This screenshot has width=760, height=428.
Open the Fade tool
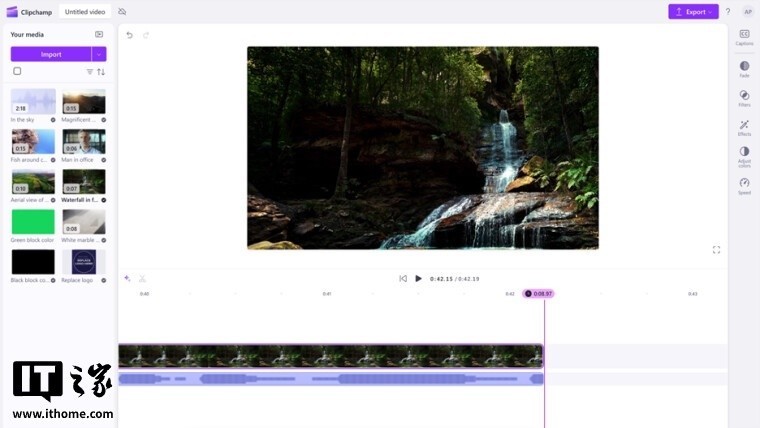pos(744,67)
